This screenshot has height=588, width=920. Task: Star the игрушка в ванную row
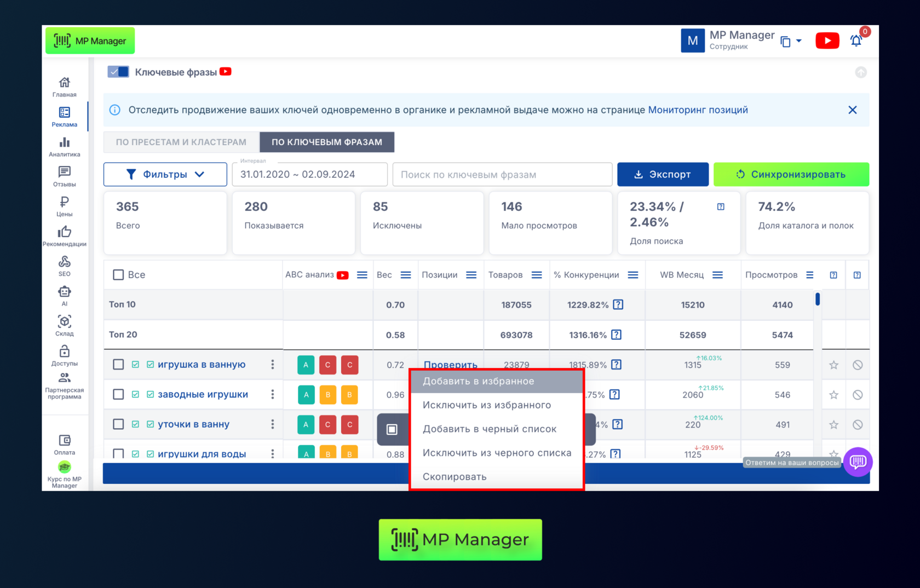[x=833, y=365]
